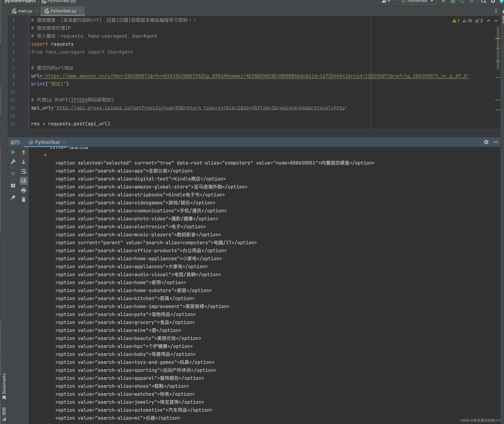Click the print("测试1") code line
Viewport: 504px width, 424px height.
click(50, 84)
